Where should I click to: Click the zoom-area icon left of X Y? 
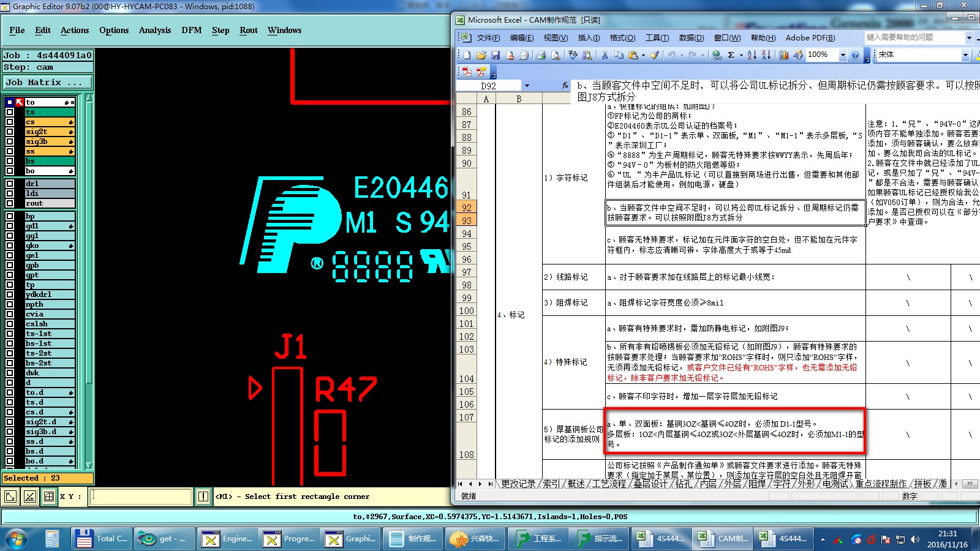[x=10, y=497]
